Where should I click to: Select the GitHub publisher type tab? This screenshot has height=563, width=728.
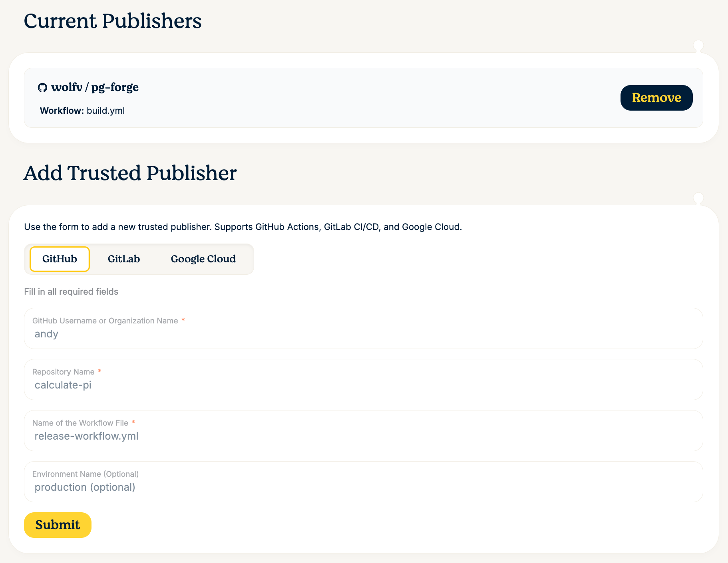(x=59, y=259)
